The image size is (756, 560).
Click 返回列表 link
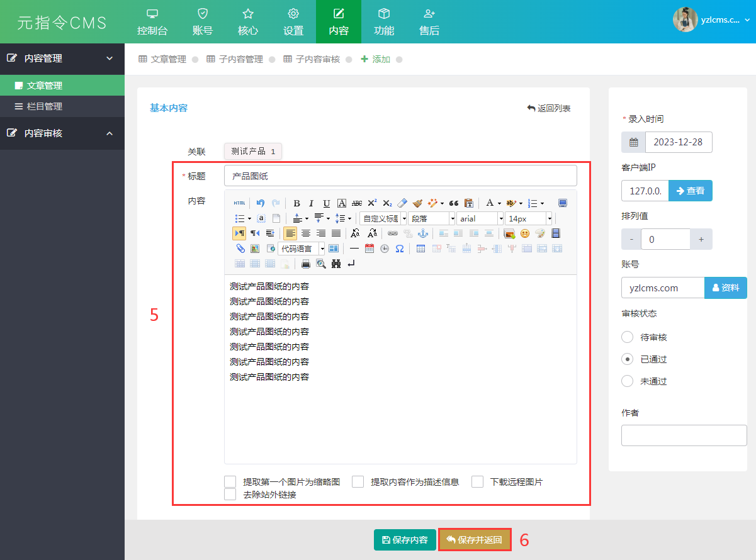click(549, 108)
